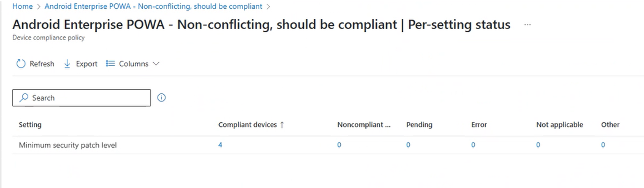This screenshot has height=188, width=644.
Task: Go to Home breadcrumb
Action: click(22, 6)
